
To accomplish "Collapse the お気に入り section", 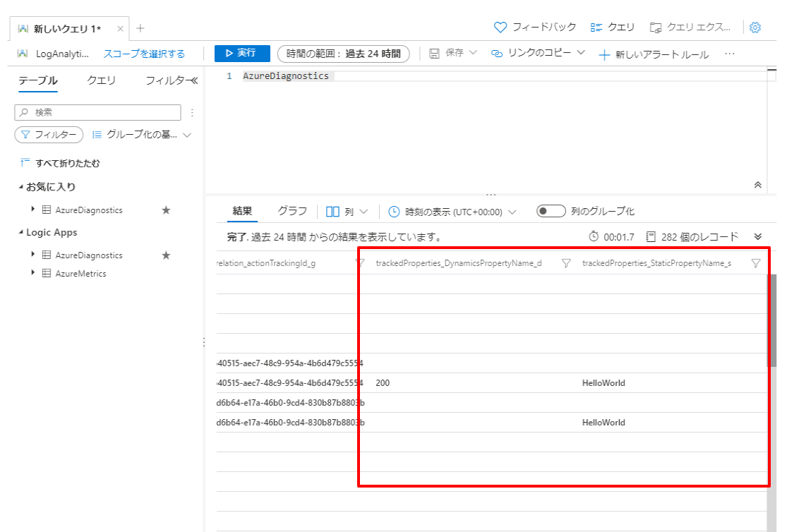I will pos(21,187).
